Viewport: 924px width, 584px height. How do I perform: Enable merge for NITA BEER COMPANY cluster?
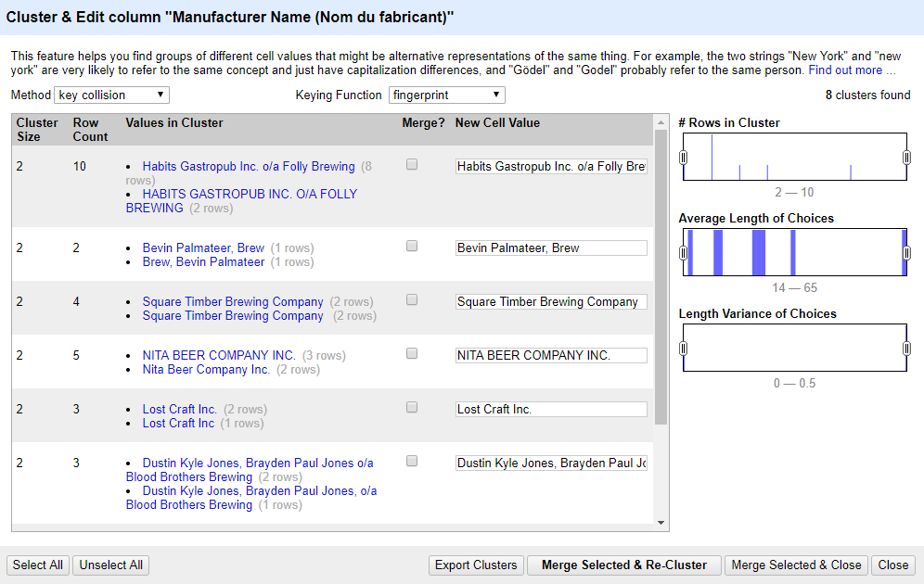tap(412, 354)
